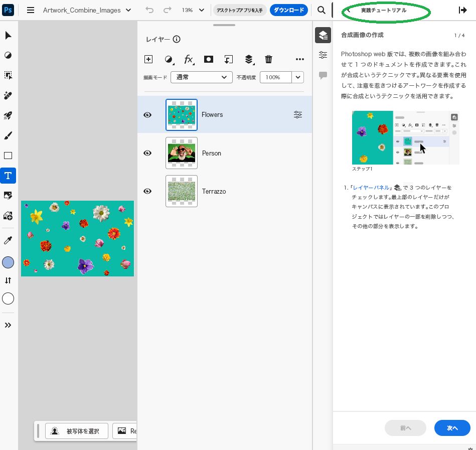The image size is (476, 450).
Task: Hide the Person layer
Action: [147, 153]
